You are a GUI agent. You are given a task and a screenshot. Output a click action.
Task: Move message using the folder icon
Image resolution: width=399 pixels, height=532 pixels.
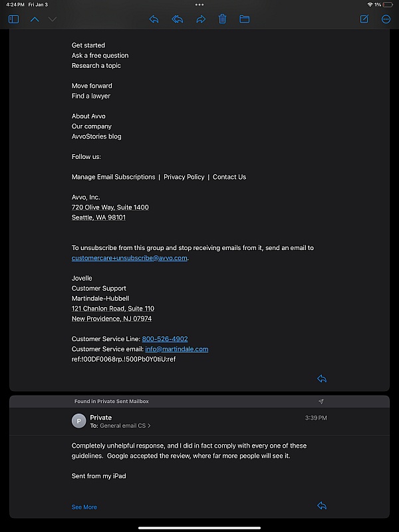[245, 19]
